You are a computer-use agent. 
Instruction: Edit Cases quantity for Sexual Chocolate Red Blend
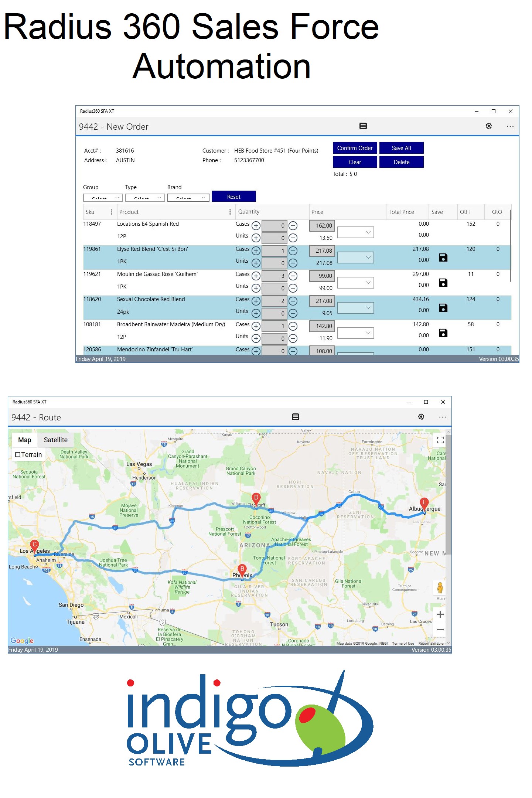pyautogui.click(x=274, y=301)
